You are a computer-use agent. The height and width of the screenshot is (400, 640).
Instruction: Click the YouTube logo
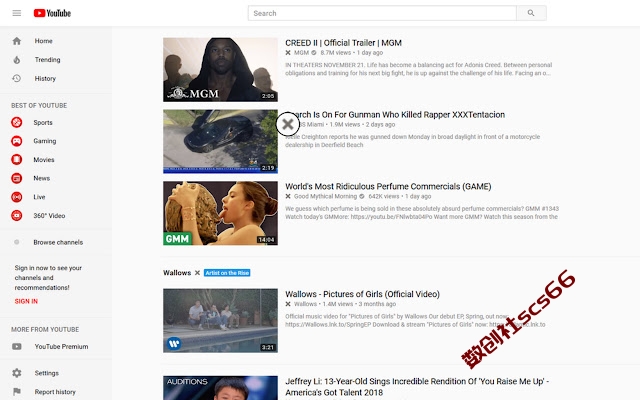click(52, 13)
